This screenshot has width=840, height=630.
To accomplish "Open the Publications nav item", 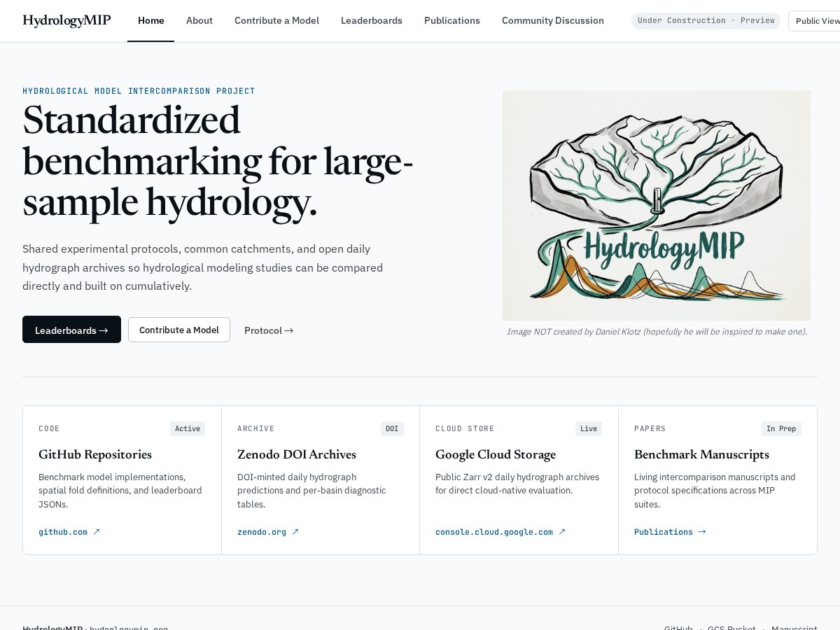I will (x=452, y=21).
